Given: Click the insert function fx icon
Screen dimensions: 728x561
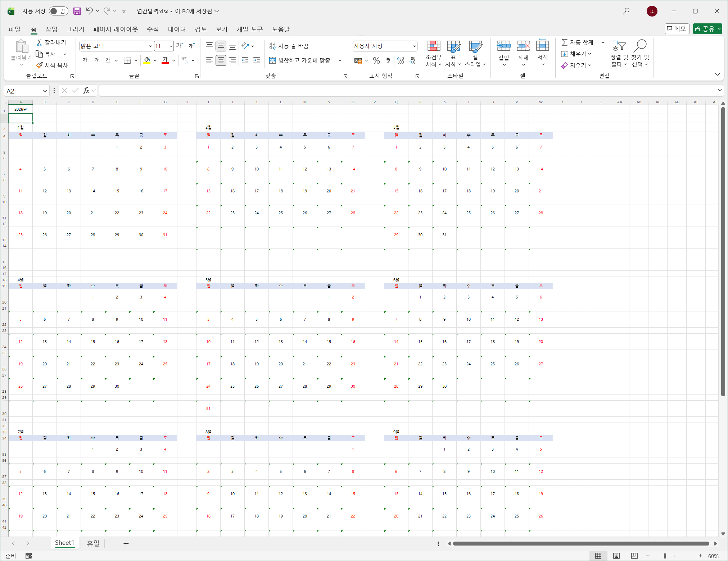Looking at the screenshot, I should (86, 91).
